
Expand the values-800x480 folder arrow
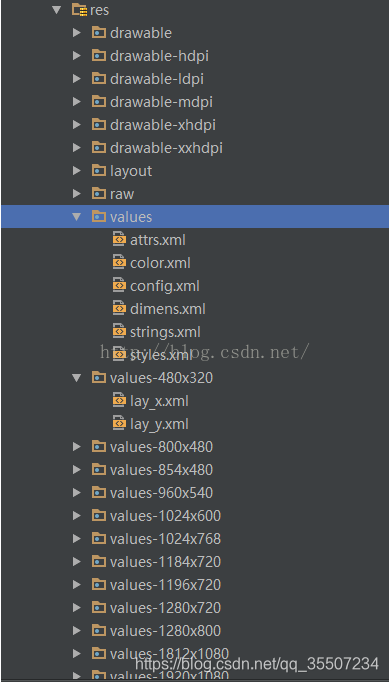[x=77, y=446]
